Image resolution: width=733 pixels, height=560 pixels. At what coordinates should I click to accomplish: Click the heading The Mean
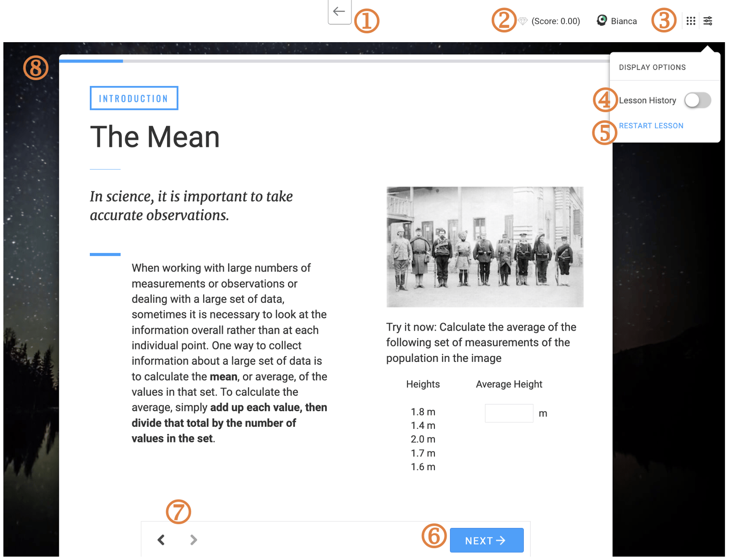(x=155, y=136)
